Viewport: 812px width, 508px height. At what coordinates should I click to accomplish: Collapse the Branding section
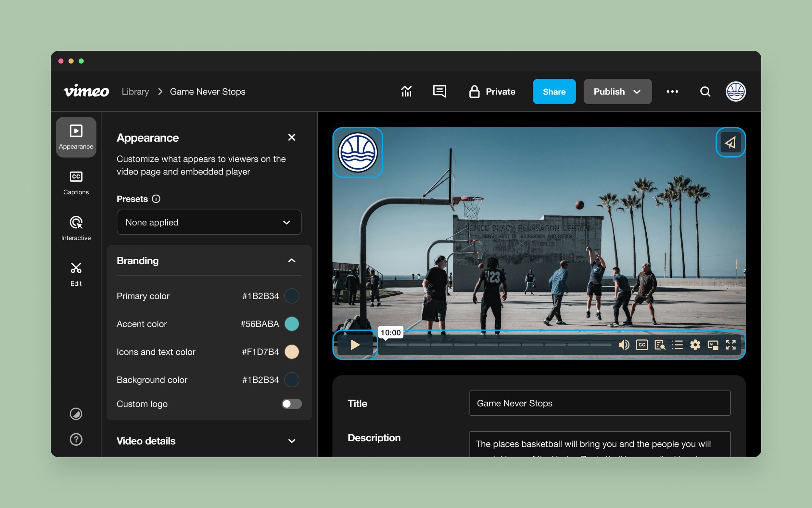tap(292, 260)
